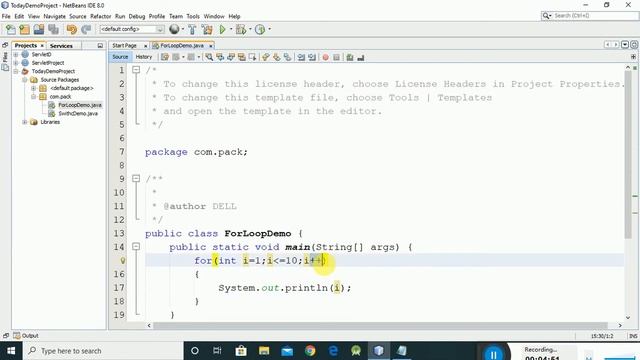The width and height of the screenshot is (640, 360).
Task: Open the File menu
Action: 6,16
